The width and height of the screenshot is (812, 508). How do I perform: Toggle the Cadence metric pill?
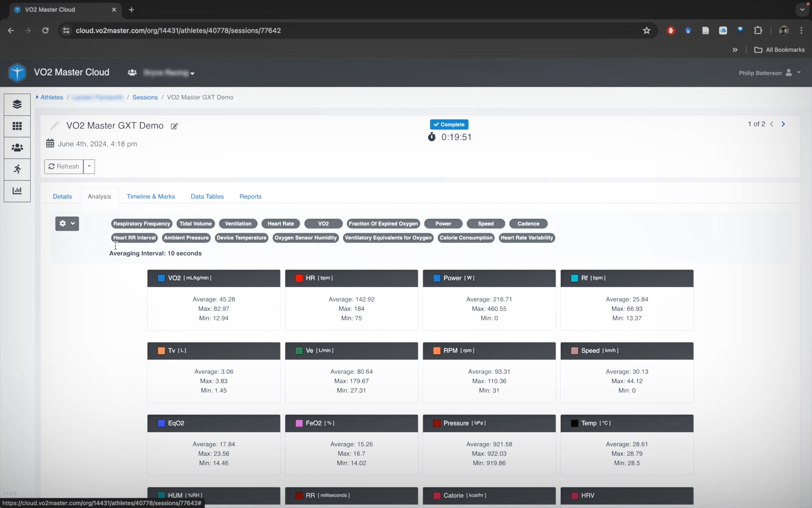coord(529,224)
